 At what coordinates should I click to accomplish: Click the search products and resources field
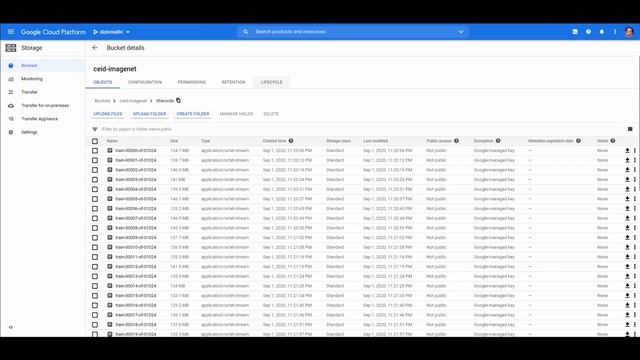(x=353, y=32)
